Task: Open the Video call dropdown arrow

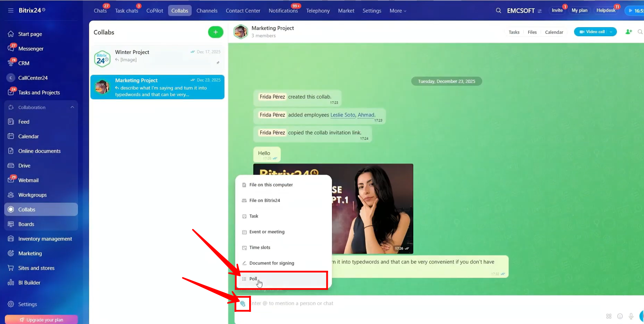Action: [611, 32]
